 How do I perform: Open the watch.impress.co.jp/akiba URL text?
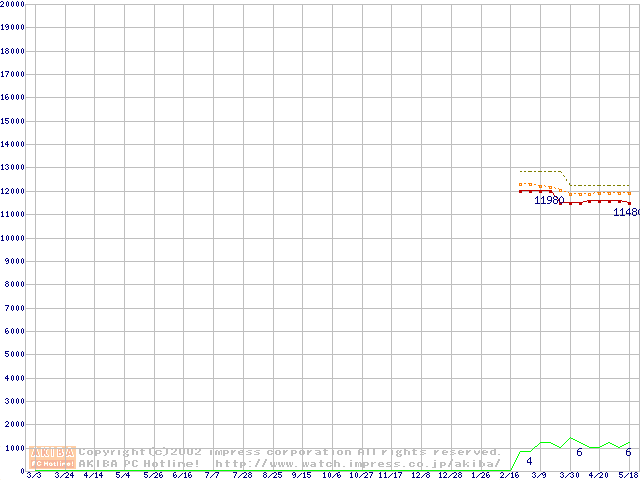tap(357, 463)
